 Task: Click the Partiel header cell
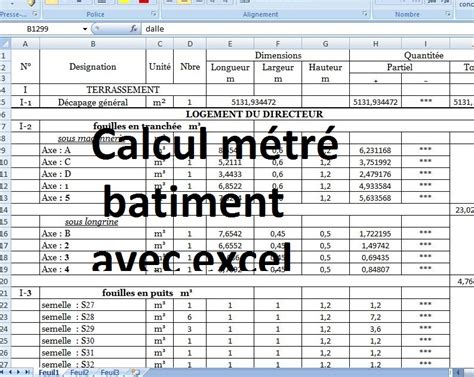coord(399,67)
